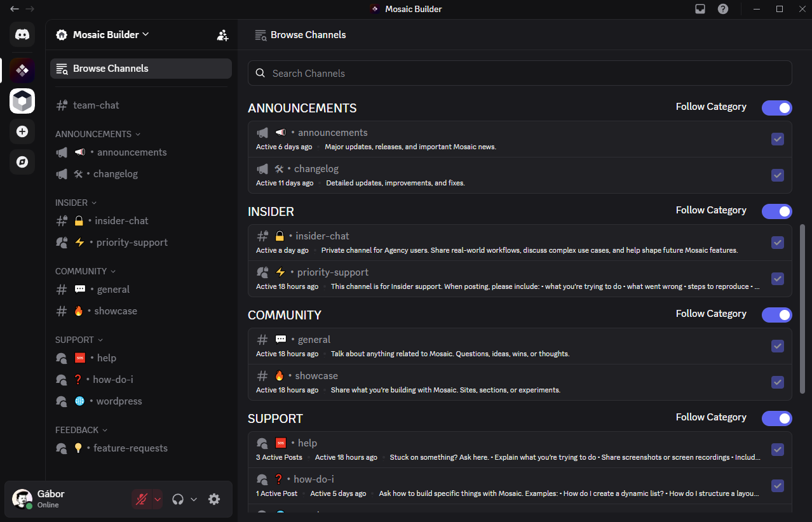Toggle the Follow Category switch for COMMUNITY
The image size is (812, 522).
point(776,315)
